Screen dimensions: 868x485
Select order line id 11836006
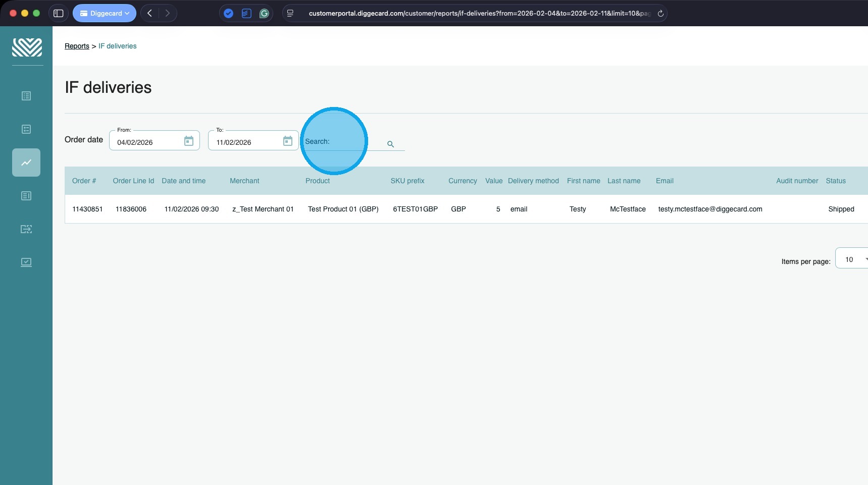click(131, 209)
